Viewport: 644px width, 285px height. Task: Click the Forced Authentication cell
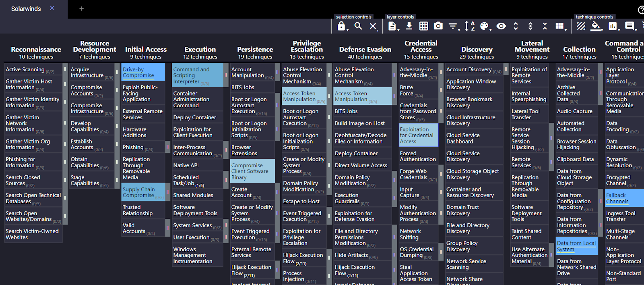[x=419, y=156]
